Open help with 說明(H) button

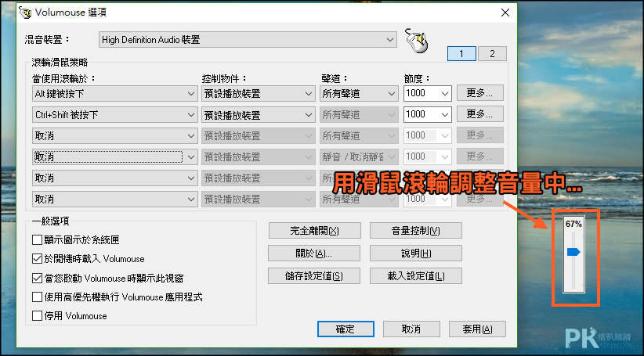click(x=416, y=253)
